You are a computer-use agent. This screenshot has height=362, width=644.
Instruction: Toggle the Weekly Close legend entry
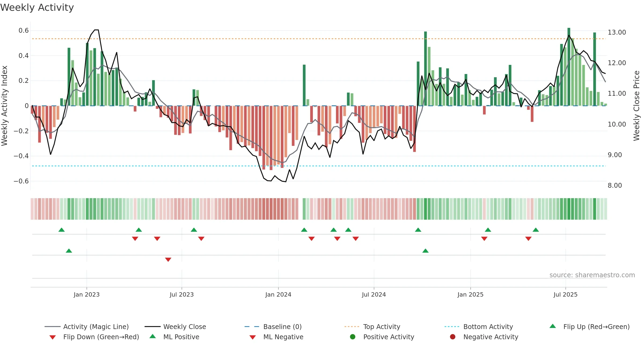coord(175,327)
